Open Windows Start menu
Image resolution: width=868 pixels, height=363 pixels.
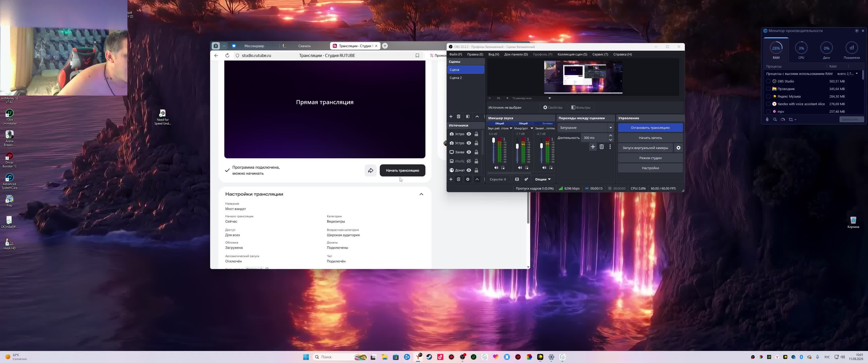306,357
